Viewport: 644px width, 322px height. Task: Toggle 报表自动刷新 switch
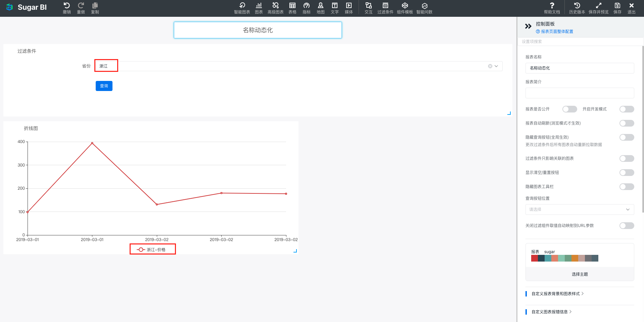(x=627, y=123)
